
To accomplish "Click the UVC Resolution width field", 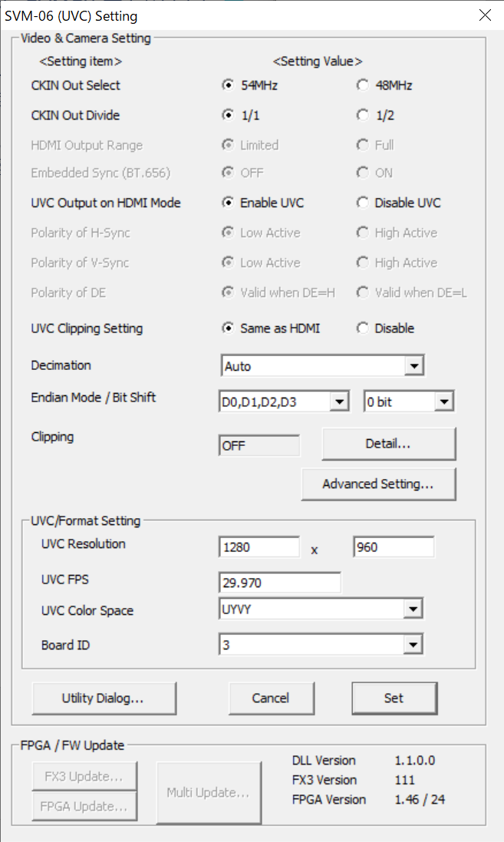I will click(259, 548).
